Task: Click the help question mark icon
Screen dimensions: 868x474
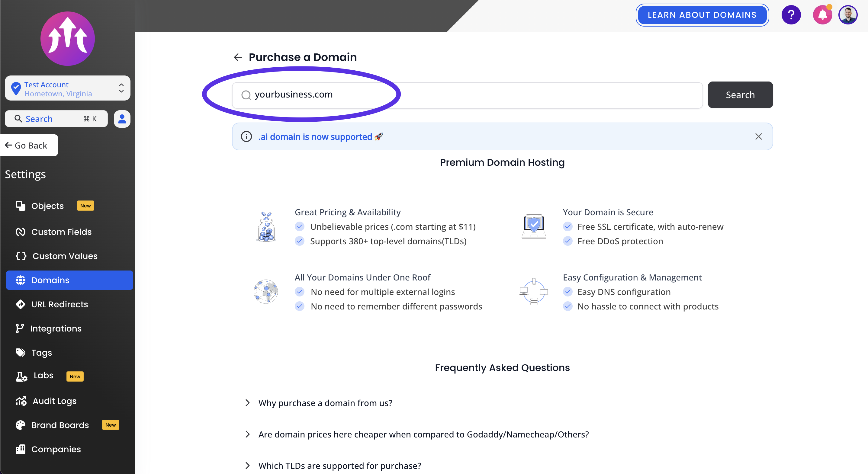Action: [791, 15]
